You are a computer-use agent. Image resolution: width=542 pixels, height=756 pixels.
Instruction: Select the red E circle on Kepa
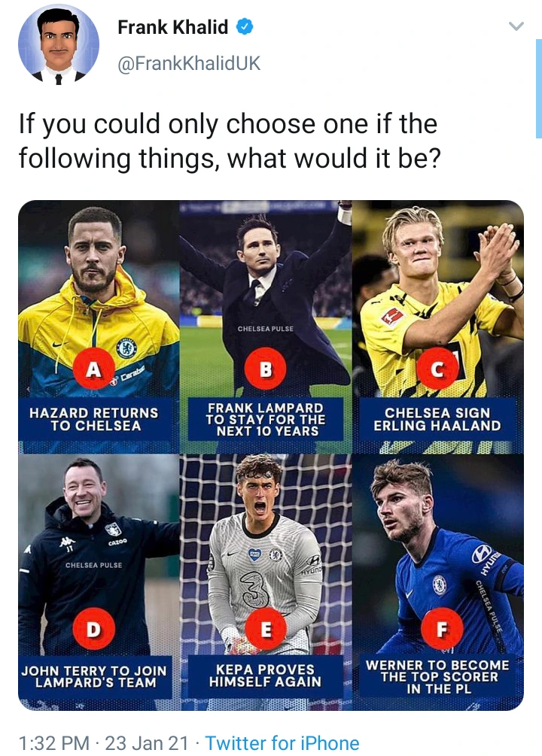tap(266, 629)
